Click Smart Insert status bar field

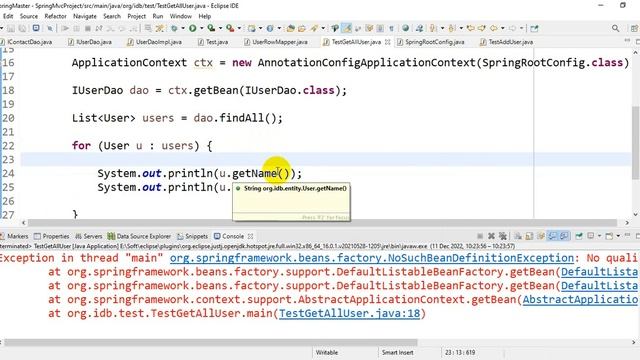tap(397, 352)
